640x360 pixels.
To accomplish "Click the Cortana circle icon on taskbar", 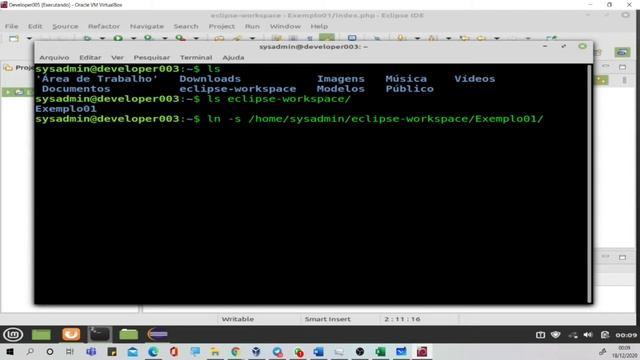I will [50, 351].
